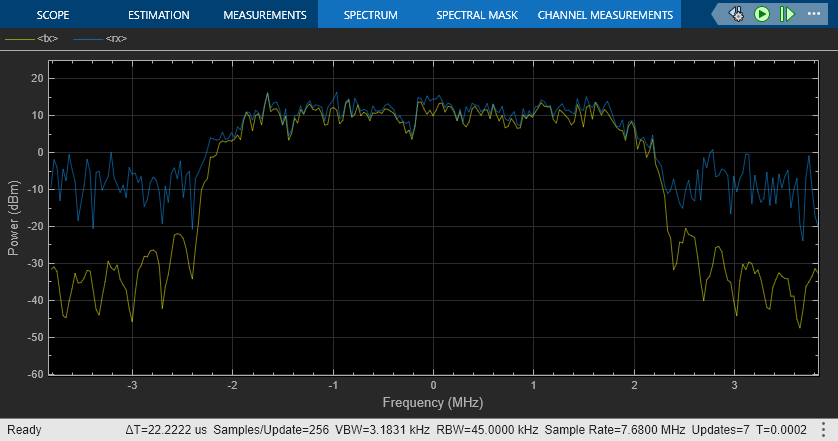Start simulation with the green Run button
838x441 pixels.
pos(762,14)
